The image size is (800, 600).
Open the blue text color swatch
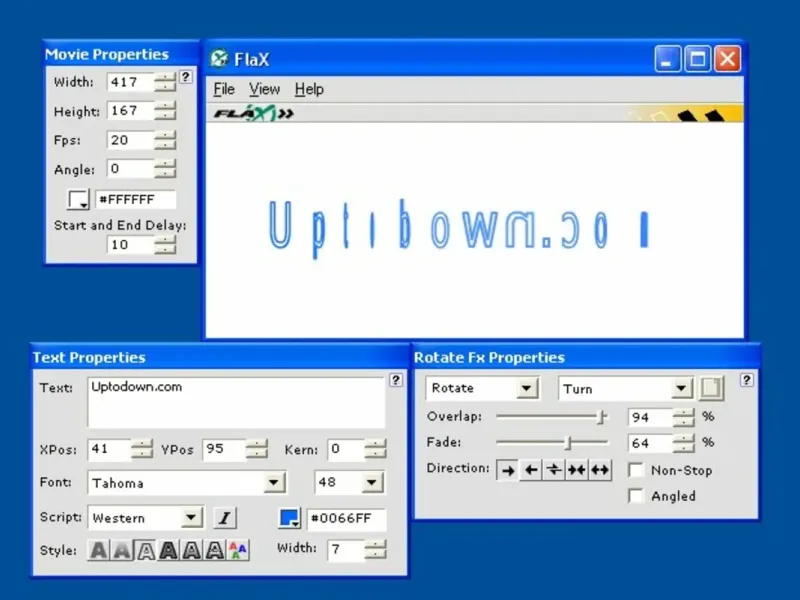[290, 518]
